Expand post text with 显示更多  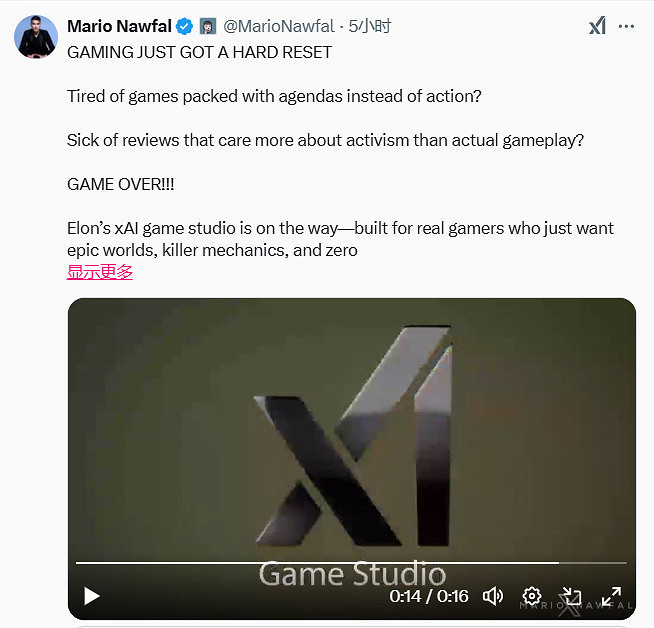[100, 272]
